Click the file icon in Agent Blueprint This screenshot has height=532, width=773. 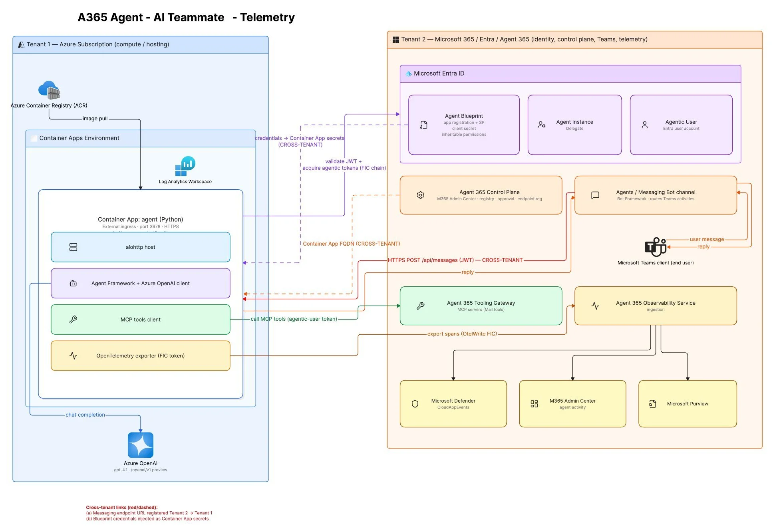pos(424,125)
